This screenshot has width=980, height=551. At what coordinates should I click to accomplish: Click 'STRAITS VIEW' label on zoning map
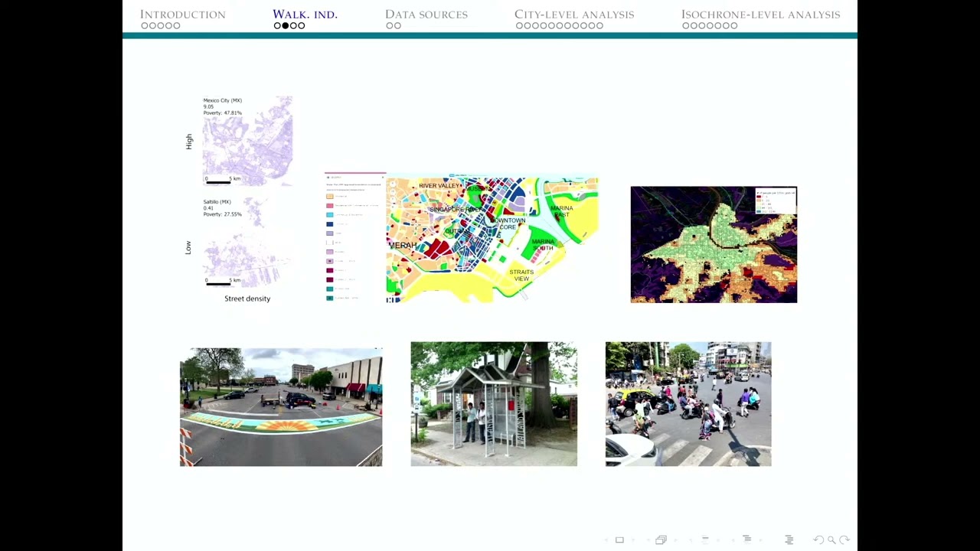pos(521,275)
